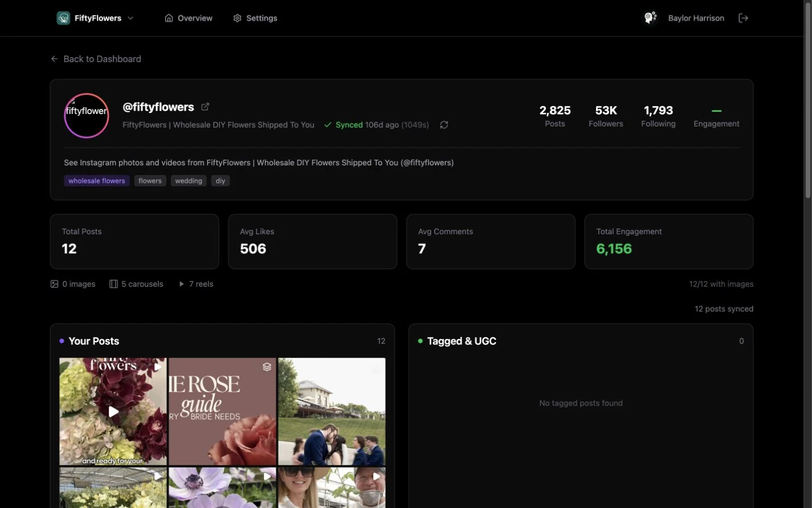Select the wholesale flowers tag
Viewport: 812px width, 508px height.
point(96,181)
